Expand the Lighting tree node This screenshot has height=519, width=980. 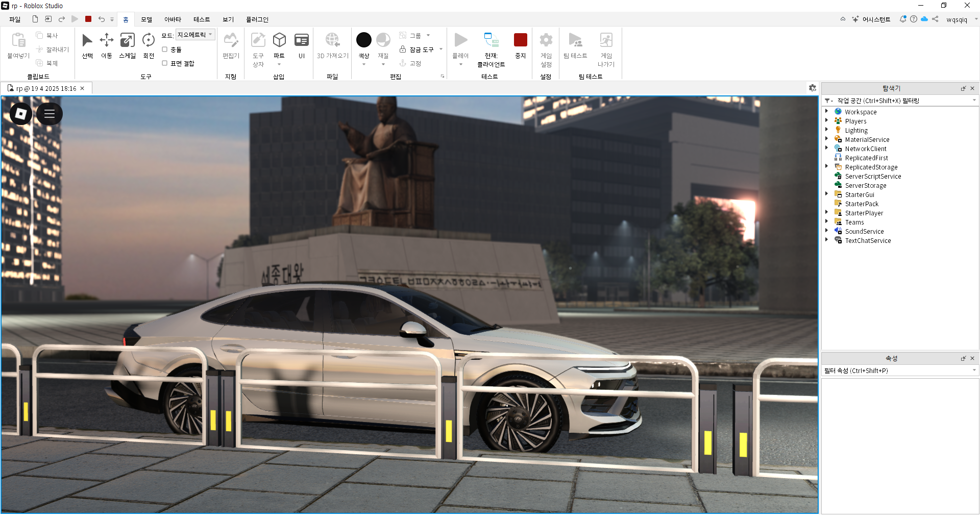pyautogui.click(x=827, y=130)
